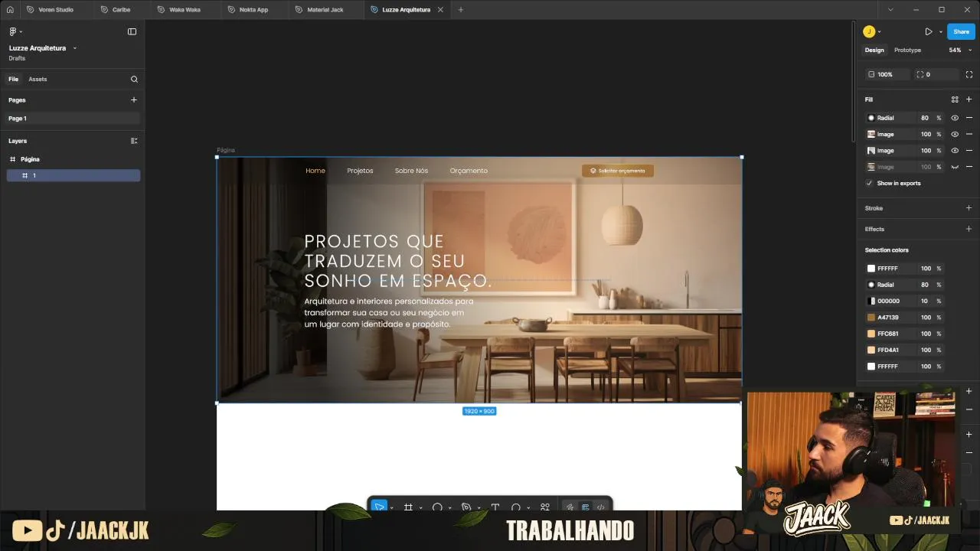The height and width of the screenshot is (551, 980).
Task: Click the user avatar J
Action: click(869, 31)
